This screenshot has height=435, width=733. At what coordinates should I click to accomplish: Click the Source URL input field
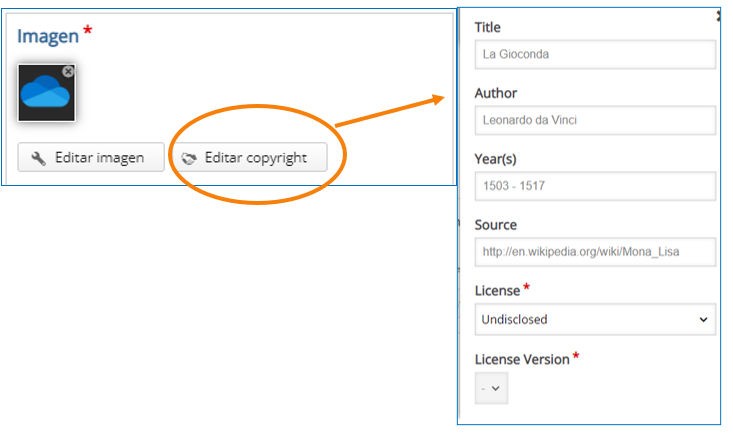pyautogui.click(x=595, y=252)
